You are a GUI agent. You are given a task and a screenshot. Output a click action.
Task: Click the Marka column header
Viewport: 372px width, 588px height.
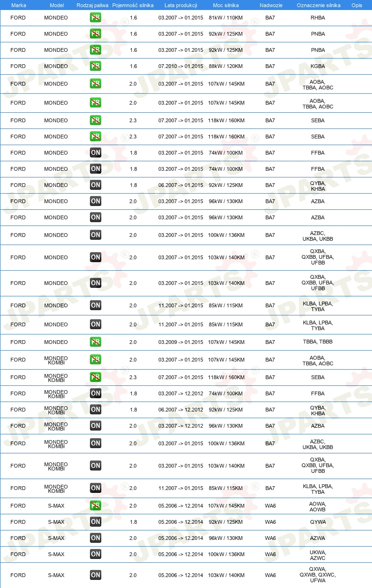coord(19,5)
